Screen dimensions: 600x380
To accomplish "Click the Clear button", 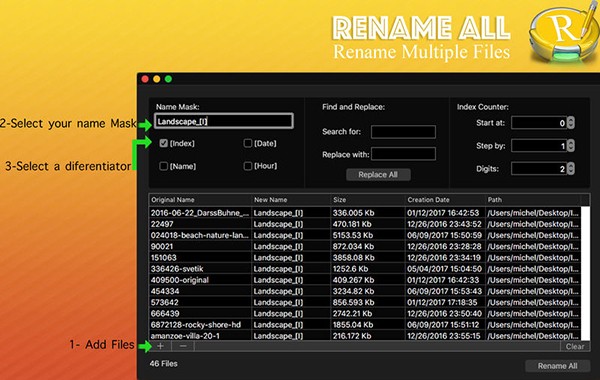I will pos(575,346).
